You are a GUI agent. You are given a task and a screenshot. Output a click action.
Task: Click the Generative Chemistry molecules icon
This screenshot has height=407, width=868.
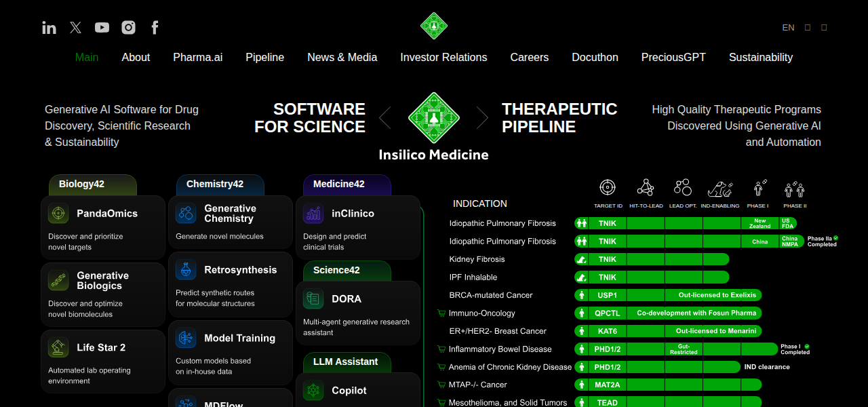[x=185, y=212]
